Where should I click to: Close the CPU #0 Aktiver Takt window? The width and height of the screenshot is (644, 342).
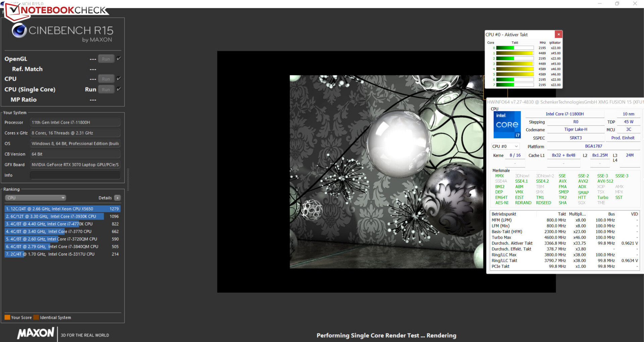[x=558, y=34]
